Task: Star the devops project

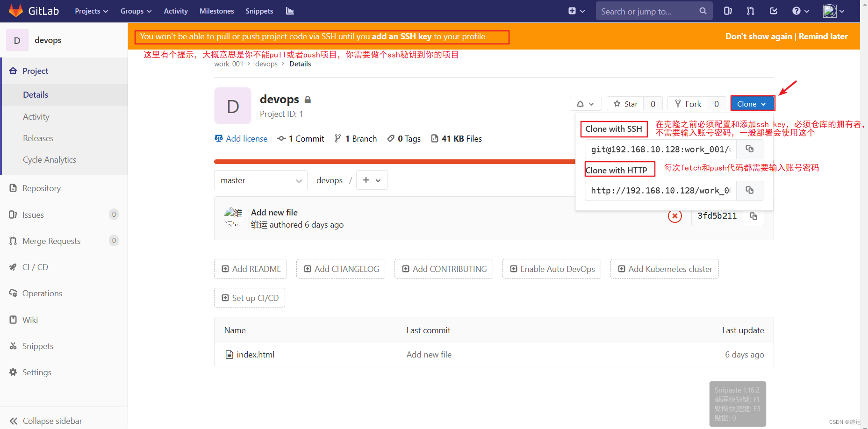Action: pos(625,104)
